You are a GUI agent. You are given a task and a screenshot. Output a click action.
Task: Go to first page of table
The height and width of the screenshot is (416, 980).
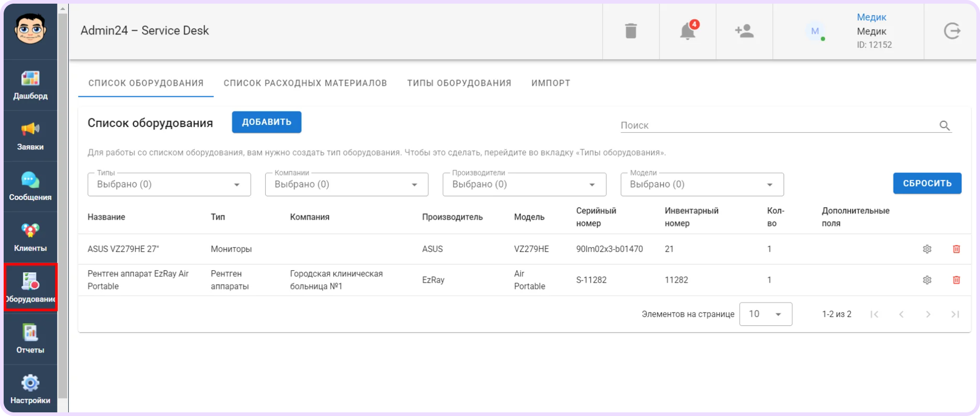pyautogui.click(x=874, y=314)
